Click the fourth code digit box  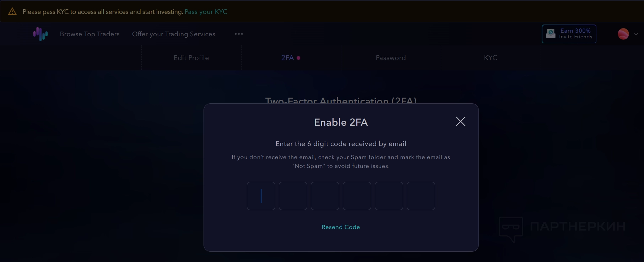pos(357,196)
